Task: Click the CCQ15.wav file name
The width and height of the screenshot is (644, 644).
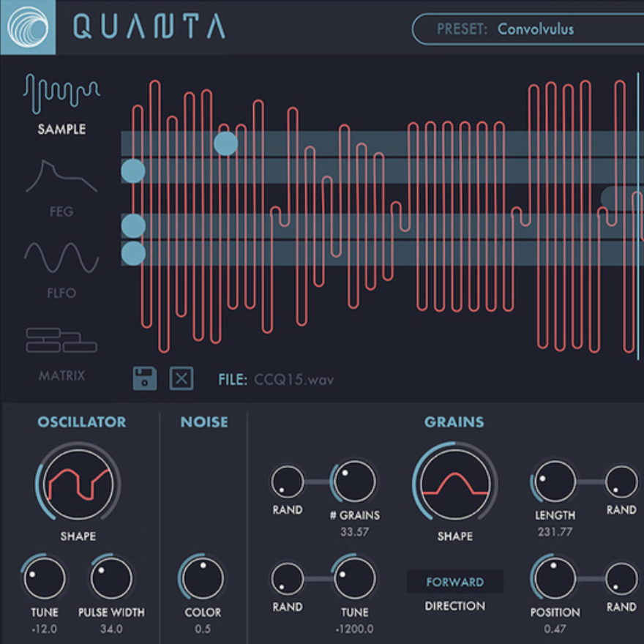Action: tap(293, 380)
